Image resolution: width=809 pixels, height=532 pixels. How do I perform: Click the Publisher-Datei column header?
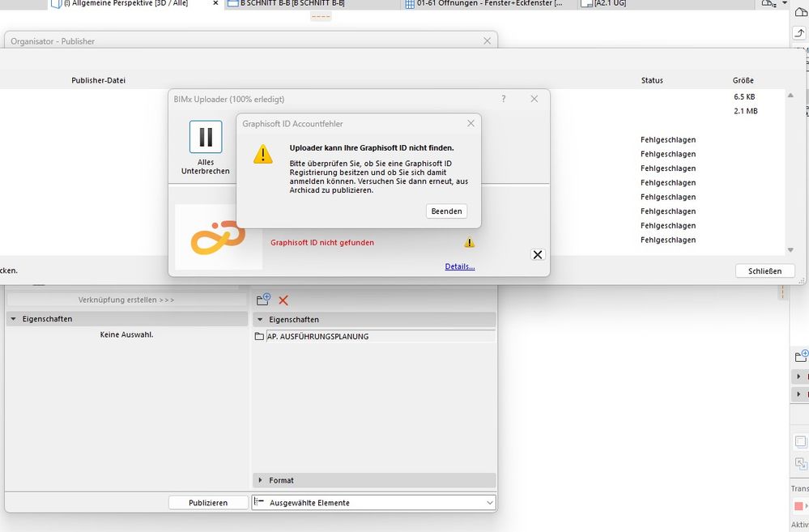click(x=98, y=80)
